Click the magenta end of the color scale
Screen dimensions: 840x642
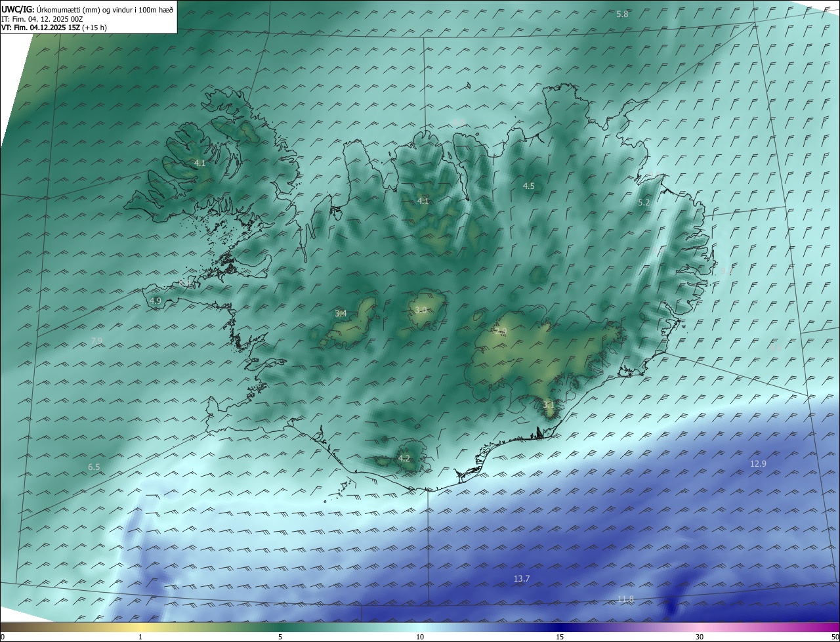click(x=828, y=627)
